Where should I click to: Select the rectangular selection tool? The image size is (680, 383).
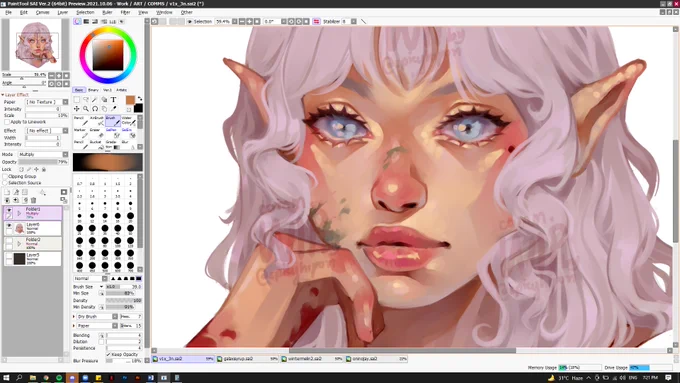[77, 100]
